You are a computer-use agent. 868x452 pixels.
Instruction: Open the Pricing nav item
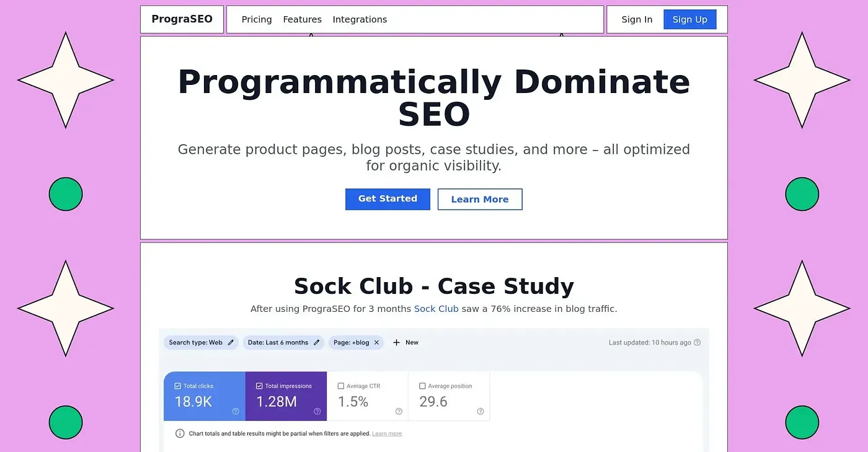click(257, 19)
